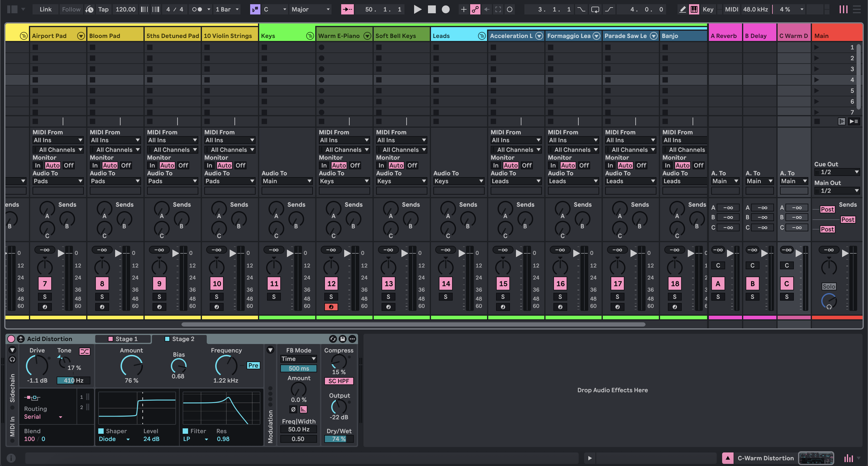
Task: Change the Shaper type from Diode
Action: (x=115, y=439)
